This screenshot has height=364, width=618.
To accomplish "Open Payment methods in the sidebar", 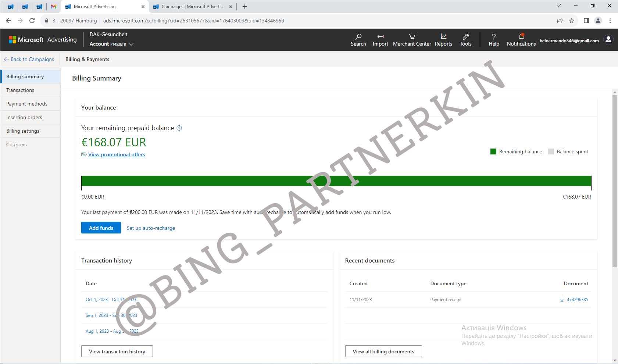I will coord(27,104).
